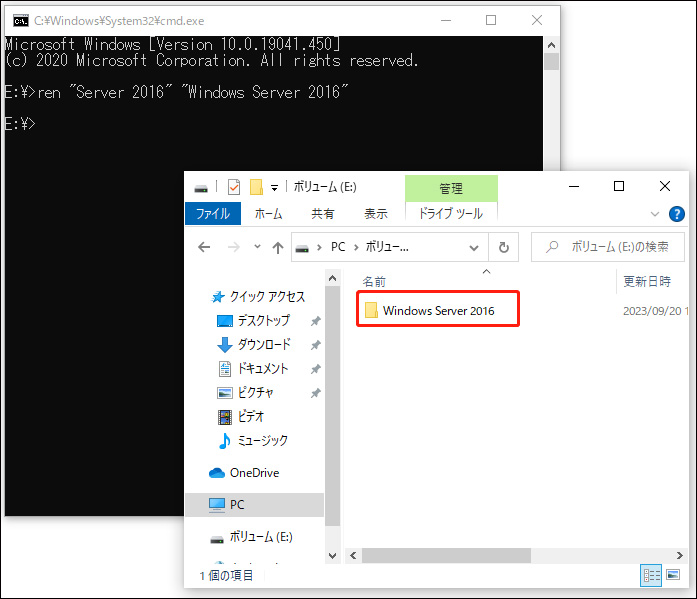Click the 1 個の項目 status bar text

click(226, 575)
